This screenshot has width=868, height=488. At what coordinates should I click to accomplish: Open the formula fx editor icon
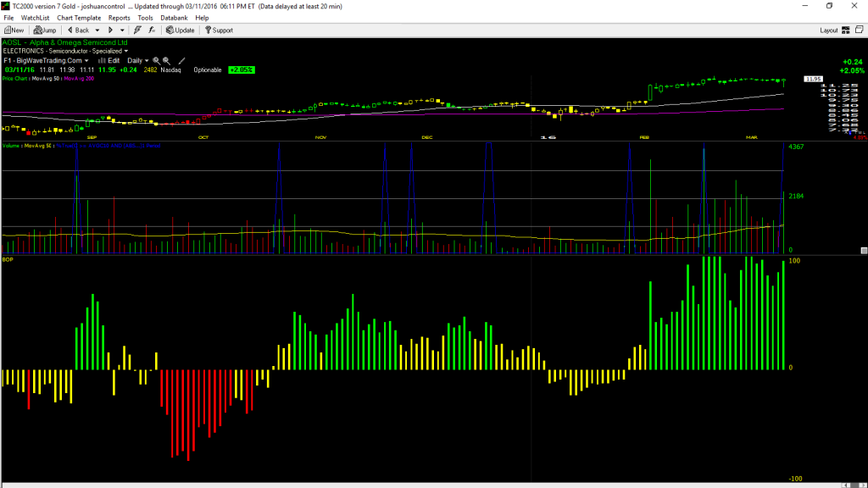click(152, 30)
